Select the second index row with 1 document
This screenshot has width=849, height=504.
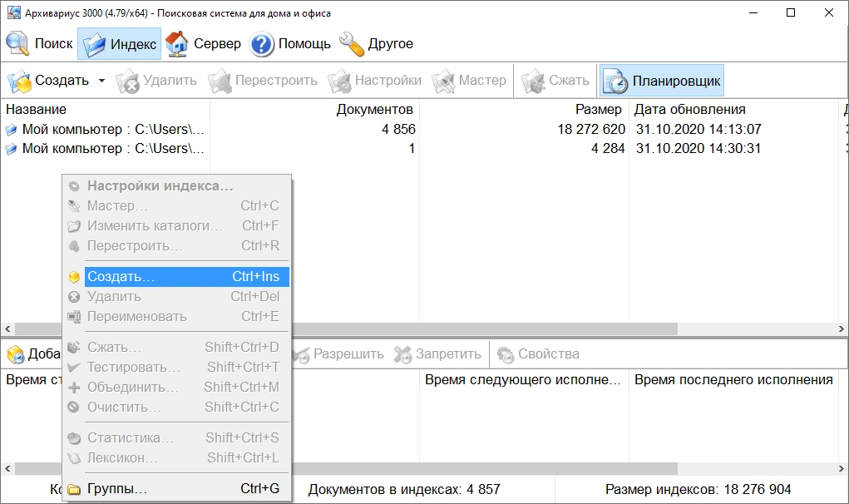point(422,148)
